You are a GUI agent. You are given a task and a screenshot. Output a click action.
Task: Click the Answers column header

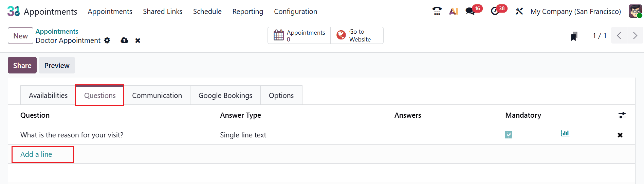coord(408,115)
